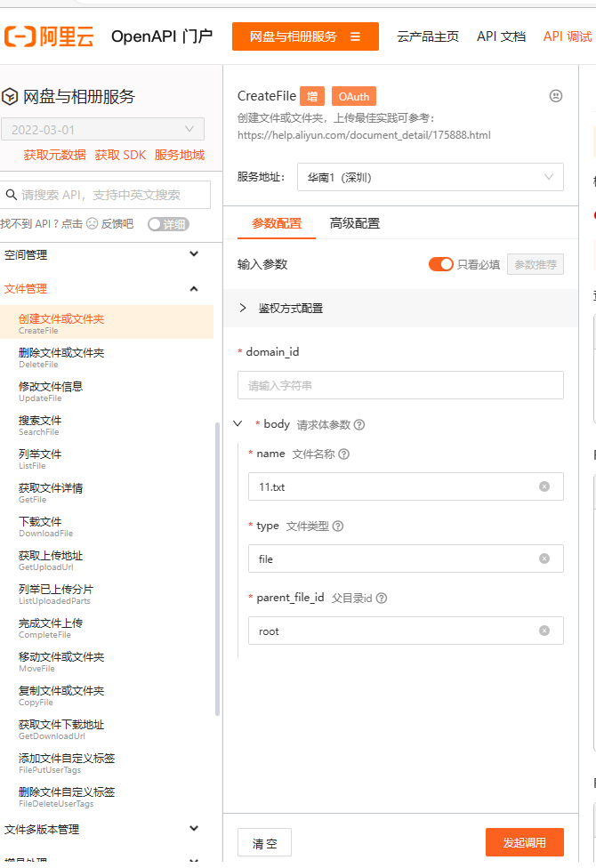The width and height of the screenshot is (596, 868).
Task: Open 获取文件详情 GetFile API
Action: tap(107, 493)
